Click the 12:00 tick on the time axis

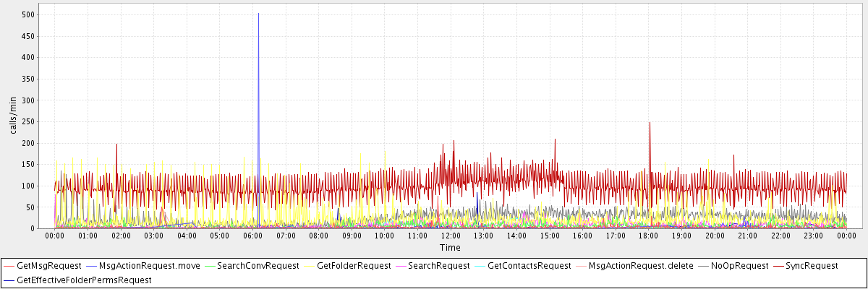pos(451,236)
